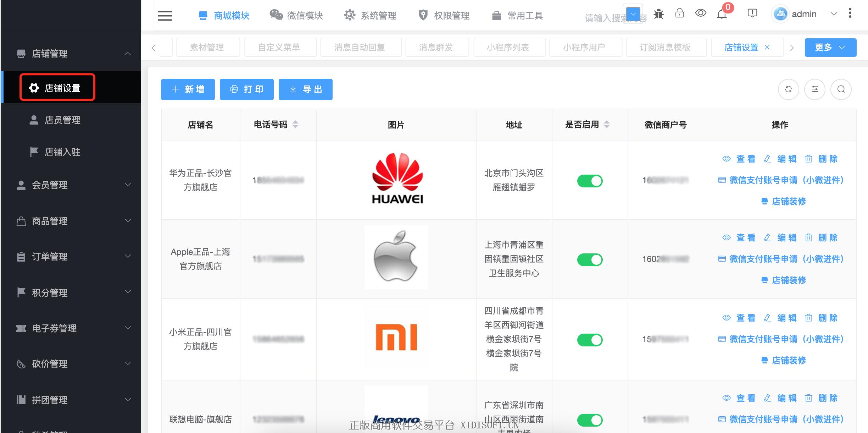The height and width of the screenshot is (433, 868).
Task: Click the 导出 button
Action: coord(305,89)
